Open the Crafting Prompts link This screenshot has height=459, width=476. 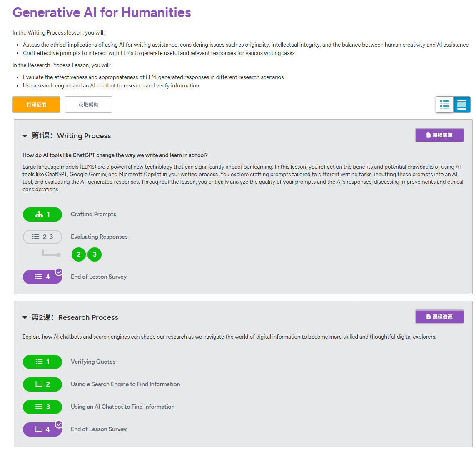(x=94, y=215)
